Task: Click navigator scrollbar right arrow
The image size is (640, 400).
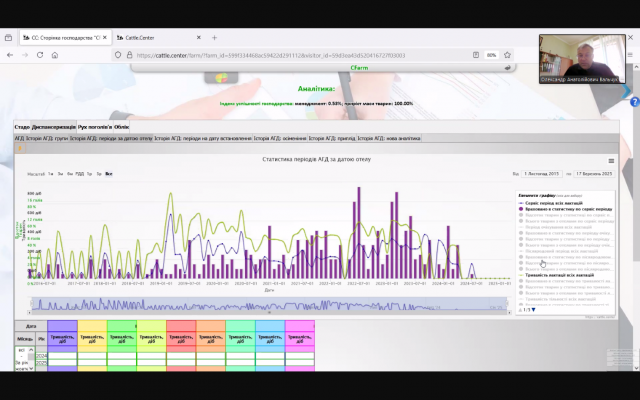Action: click(x=509, y=312)
